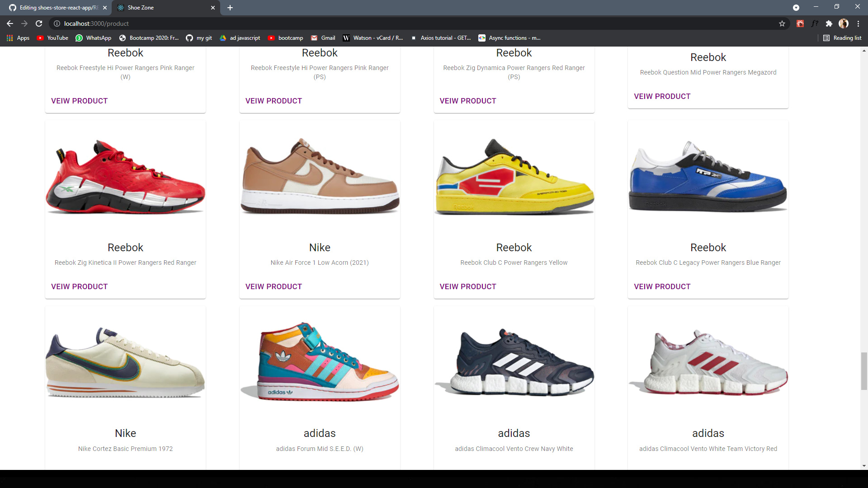Toggle the Reading list panel
868x488 pixels.
point(842,38)
